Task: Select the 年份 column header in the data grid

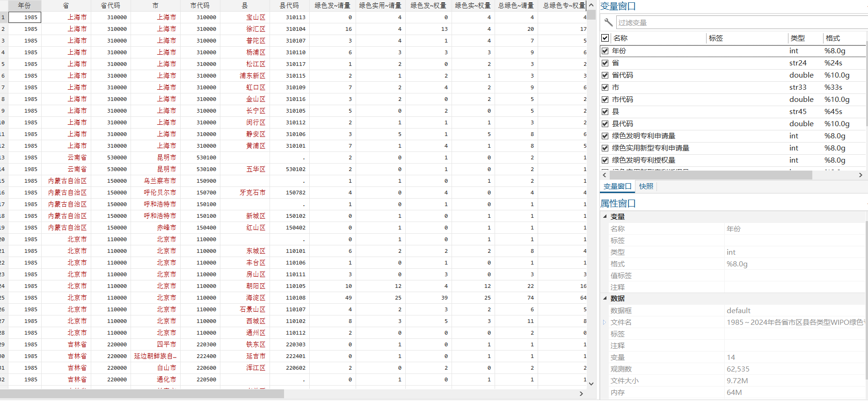Action: tap(25, 6)
